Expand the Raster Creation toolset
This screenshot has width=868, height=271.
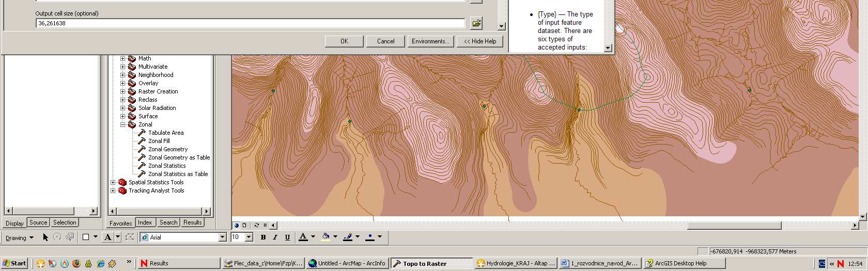point(122,91)
